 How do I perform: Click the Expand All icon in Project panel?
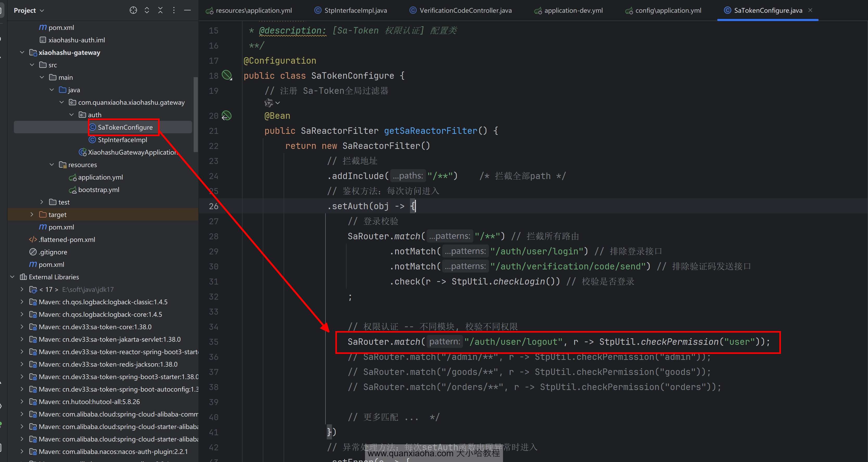(x=147, y=10)
